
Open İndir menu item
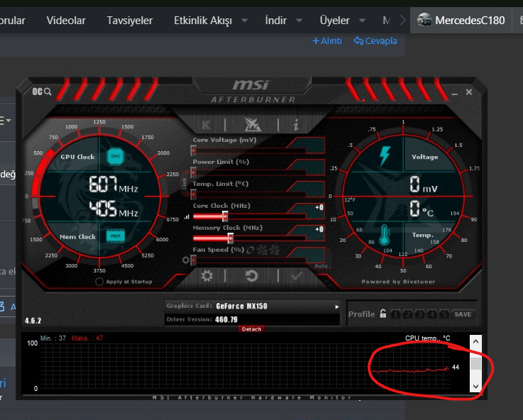point(276,21)
